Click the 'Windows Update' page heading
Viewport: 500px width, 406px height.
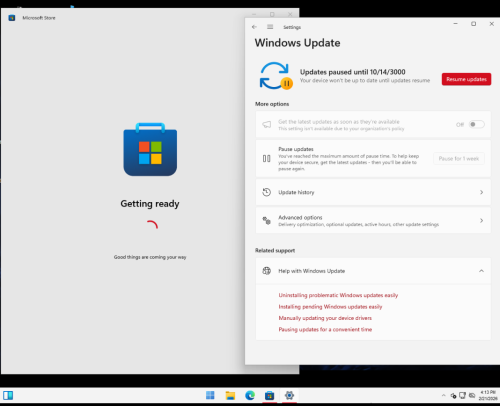pos(297,43)
